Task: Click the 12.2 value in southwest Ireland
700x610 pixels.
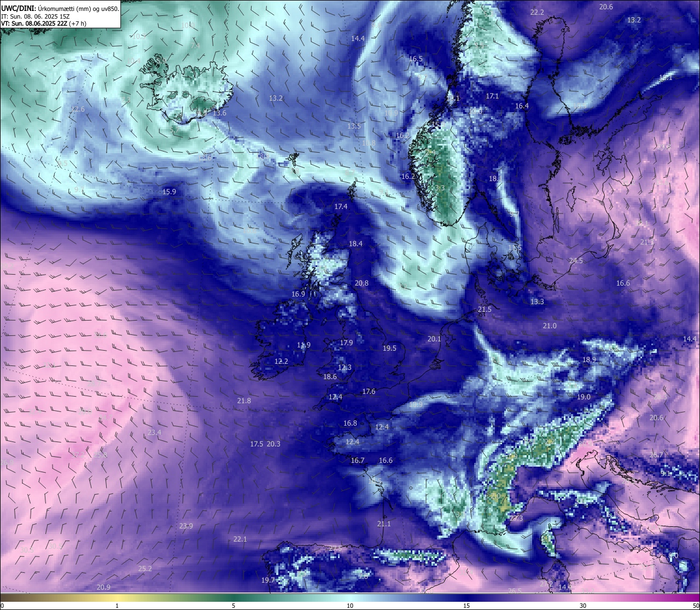Action: (281, 361)
